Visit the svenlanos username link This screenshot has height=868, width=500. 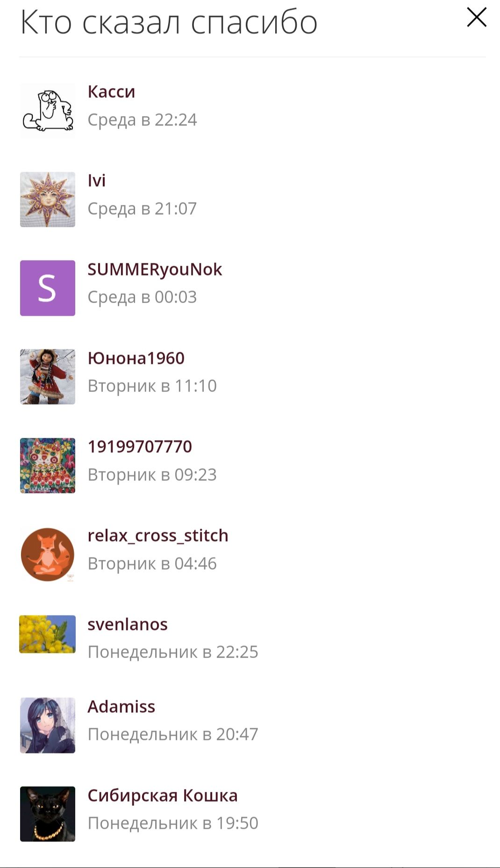tap(128, 624)
